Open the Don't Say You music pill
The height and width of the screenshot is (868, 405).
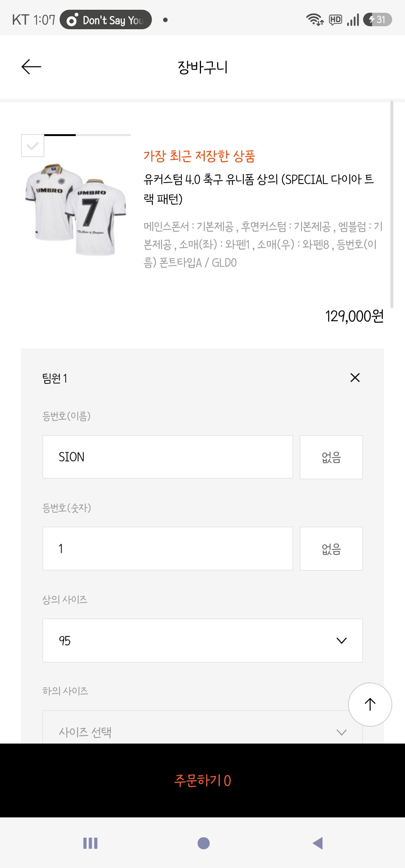pyautogui.click(x=106, y=20)
